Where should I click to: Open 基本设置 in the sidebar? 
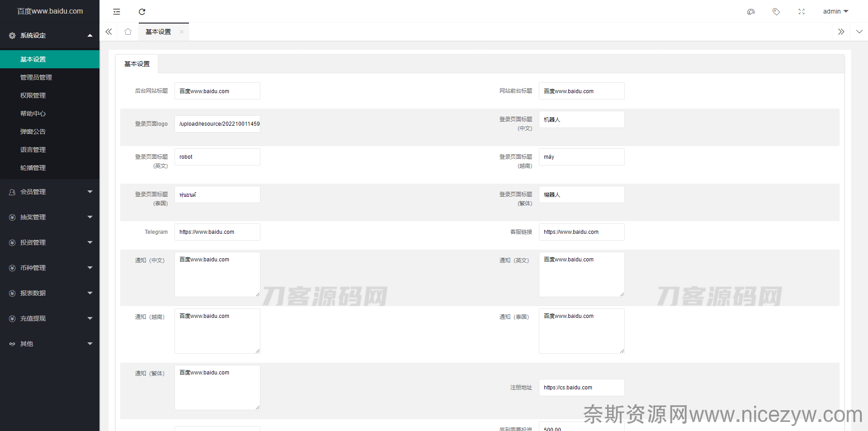pos(50,59)
